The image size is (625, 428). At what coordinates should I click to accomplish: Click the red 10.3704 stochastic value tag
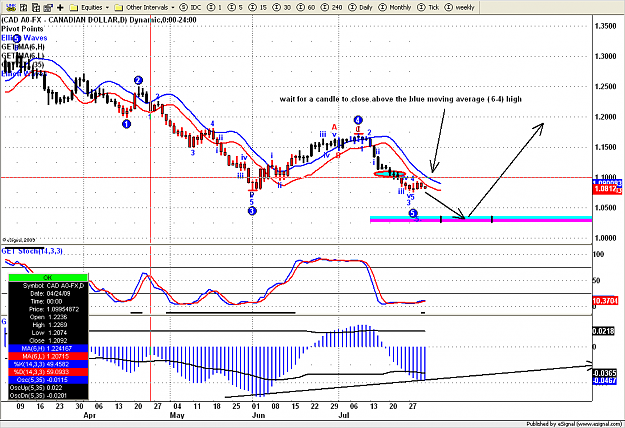pos(605,300)
